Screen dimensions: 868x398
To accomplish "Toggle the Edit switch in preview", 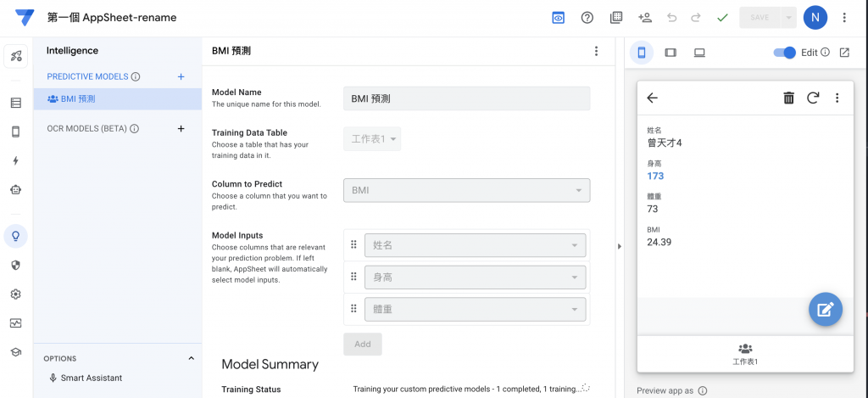I will pyautogui.click(x=785, y=53).
